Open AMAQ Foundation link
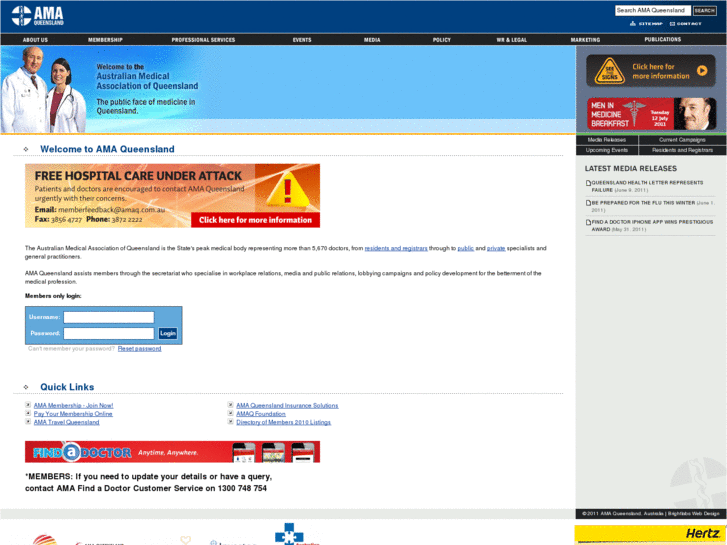 261,414
